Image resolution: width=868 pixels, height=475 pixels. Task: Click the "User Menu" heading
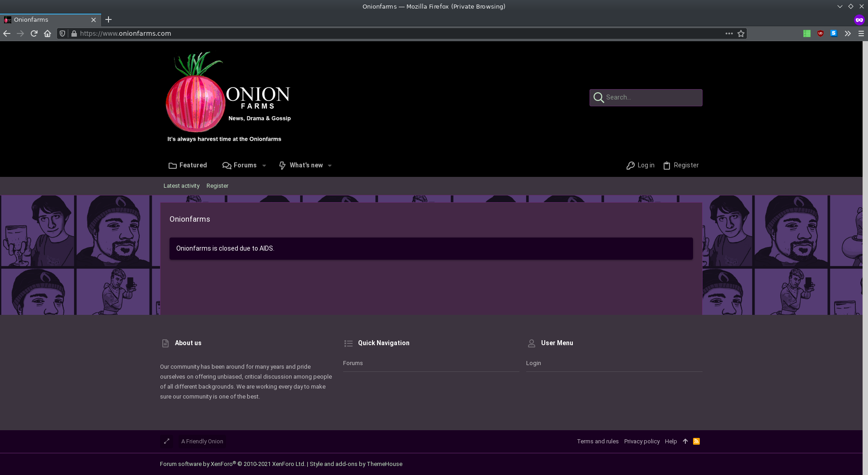(557, 343)
